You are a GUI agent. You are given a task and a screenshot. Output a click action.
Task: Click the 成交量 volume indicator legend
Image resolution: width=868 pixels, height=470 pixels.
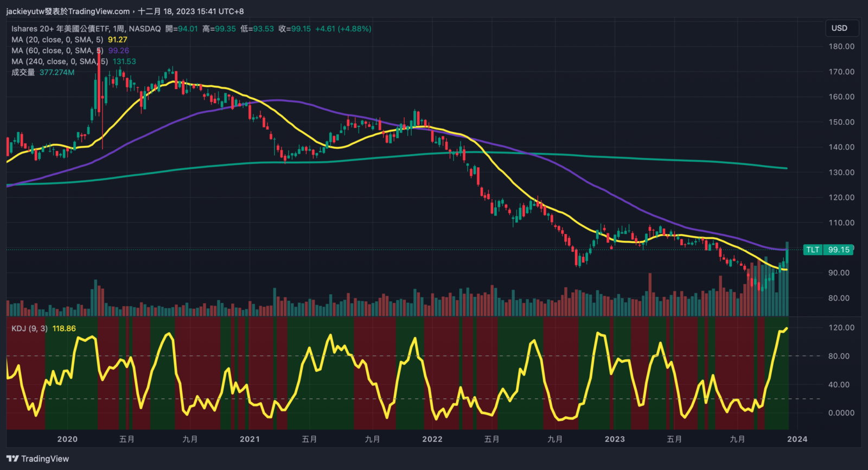pos(23,72)
